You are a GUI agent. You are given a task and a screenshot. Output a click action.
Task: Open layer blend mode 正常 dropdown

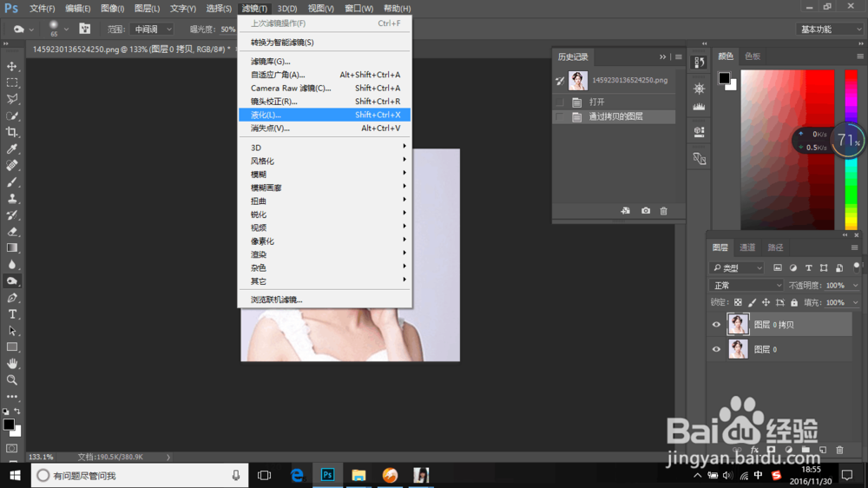pos(746,286)
